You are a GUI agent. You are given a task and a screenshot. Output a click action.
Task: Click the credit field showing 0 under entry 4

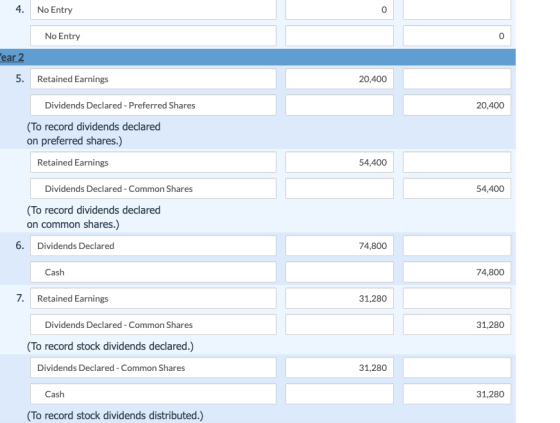(x=457, y=36)
